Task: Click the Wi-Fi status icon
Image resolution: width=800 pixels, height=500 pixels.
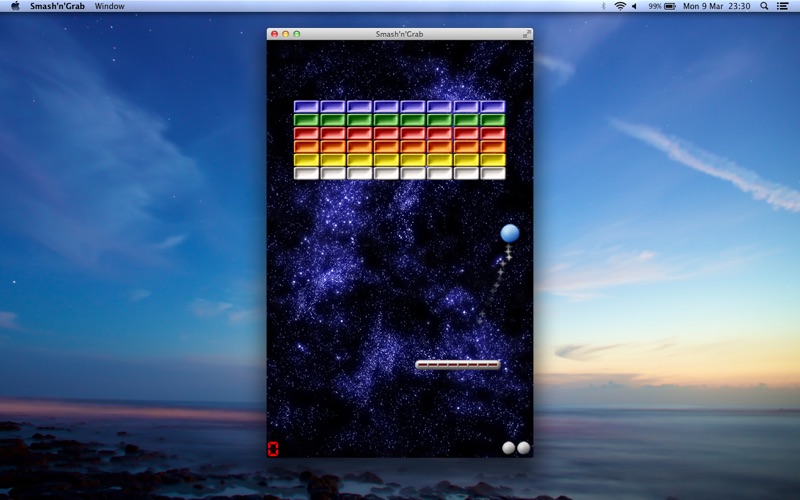Action: click(x=620, y=6)
